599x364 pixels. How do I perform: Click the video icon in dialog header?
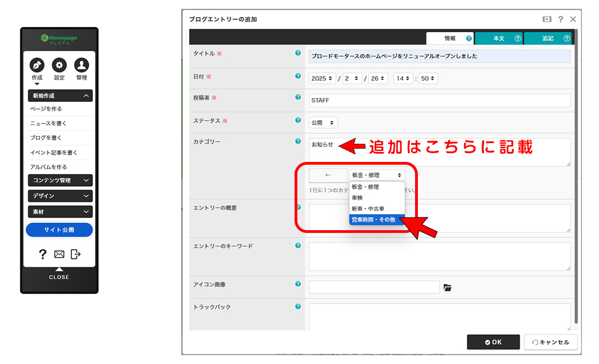click(x=547, y=19)
